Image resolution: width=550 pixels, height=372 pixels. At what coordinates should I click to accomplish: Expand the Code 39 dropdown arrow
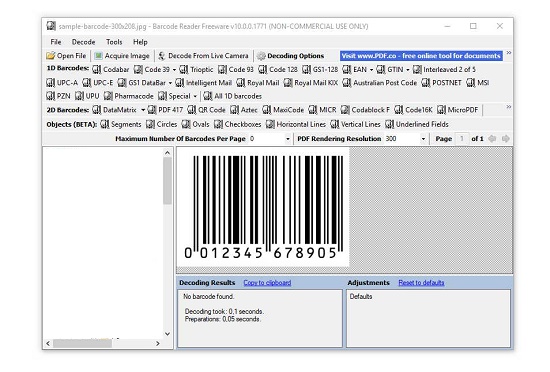click(174, 70)
